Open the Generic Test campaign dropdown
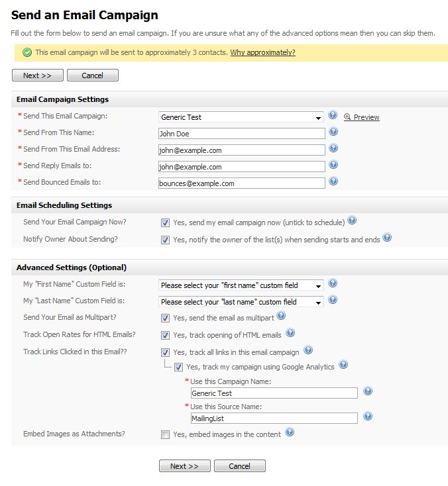The height and width of the screenshot is (486, 448). coord(241,117)
